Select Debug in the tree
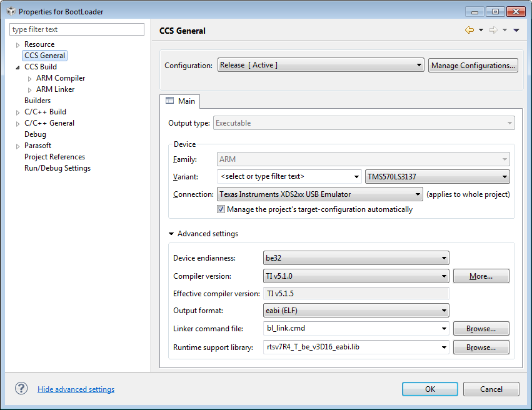This screenshot has height=410, width=532. click(35, 134)
